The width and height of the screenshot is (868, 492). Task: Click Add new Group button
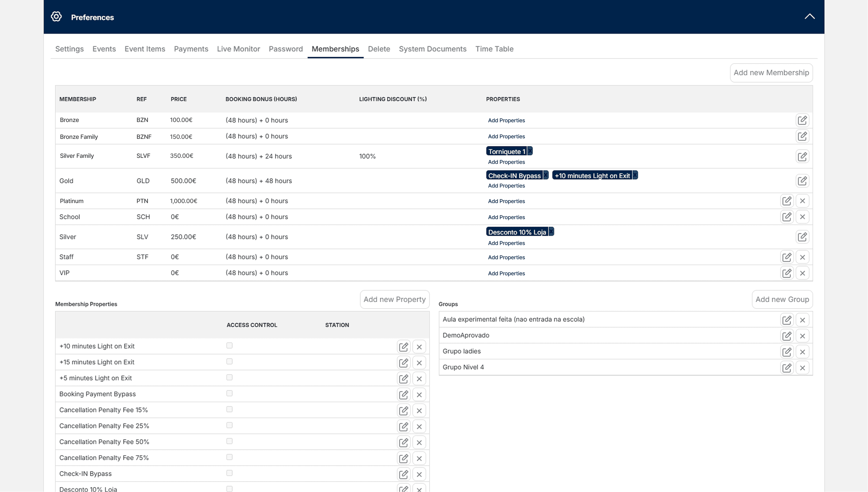(x=782, y=299)
